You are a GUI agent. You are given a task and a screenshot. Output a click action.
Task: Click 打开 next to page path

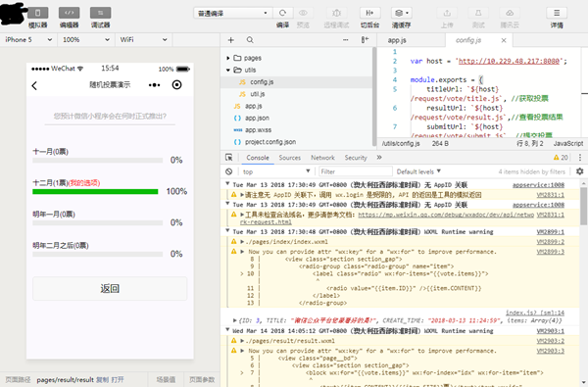click(118, 379)
